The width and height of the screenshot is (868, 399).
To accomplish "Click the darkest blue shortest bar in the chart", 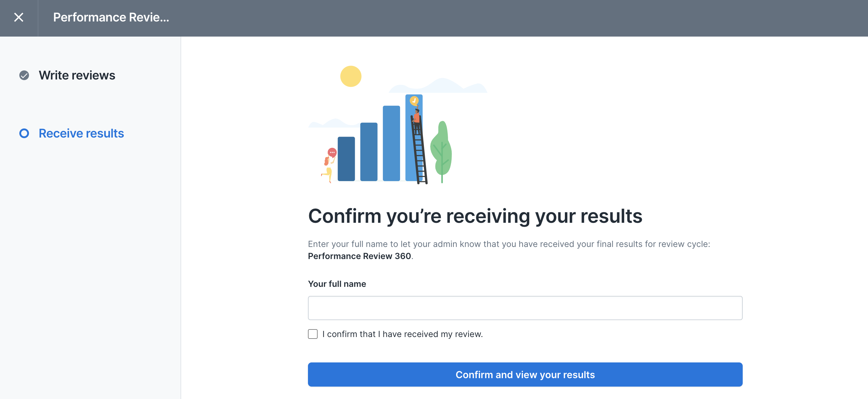I will (x=346, y=159).
